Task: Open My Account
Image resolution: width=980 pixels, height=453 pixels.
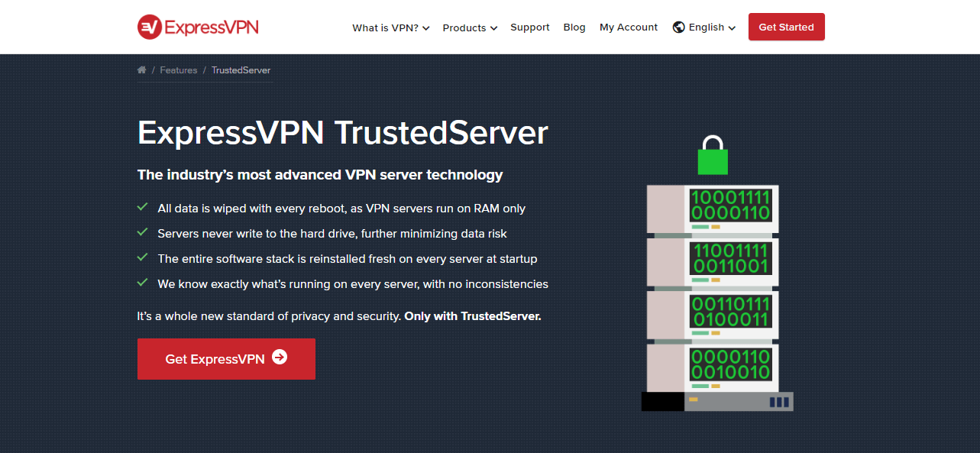Action: (x=629, y=28)
